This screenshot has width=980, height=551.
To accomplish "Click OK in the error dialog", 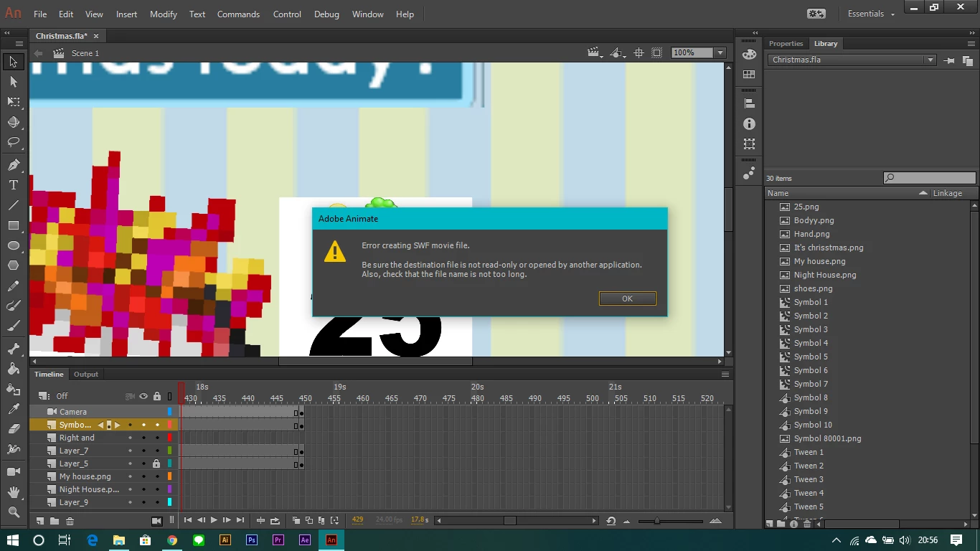I will tap(627, 298).
